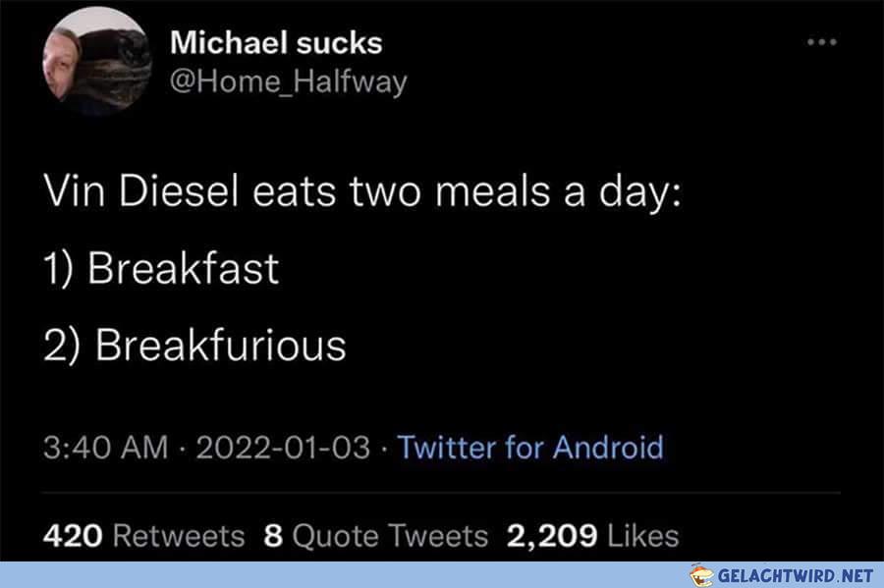View the 420 Retweets list
The image size is (884, 588).
point(143,536)
